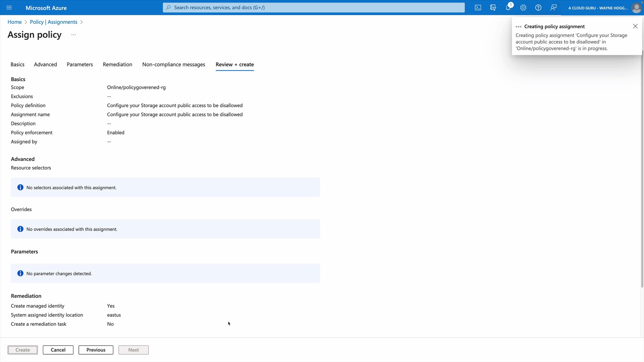
Task: Open Help and support question icon
Action: point(538,8)
